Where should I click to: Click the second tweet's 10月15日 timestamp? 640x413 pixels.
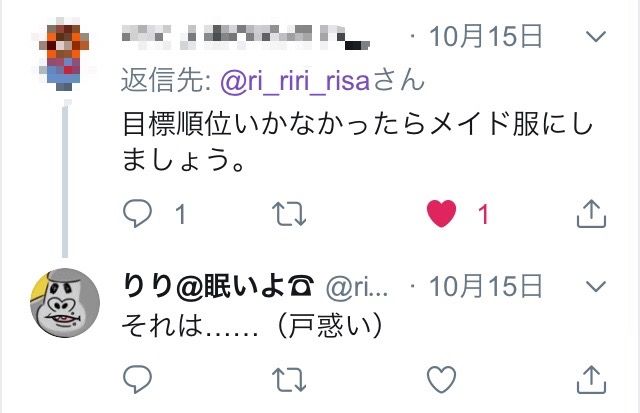pyautogui.click(x=486, y=287)
